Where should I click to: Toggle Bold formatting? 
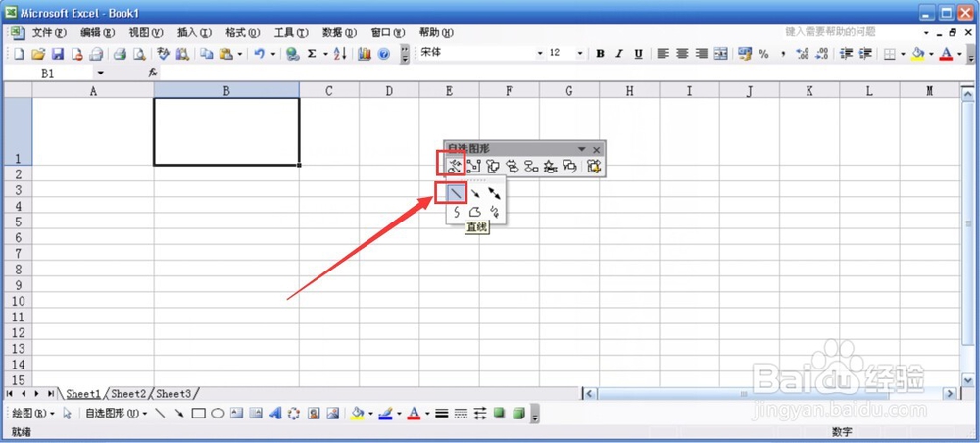[600, 54]
